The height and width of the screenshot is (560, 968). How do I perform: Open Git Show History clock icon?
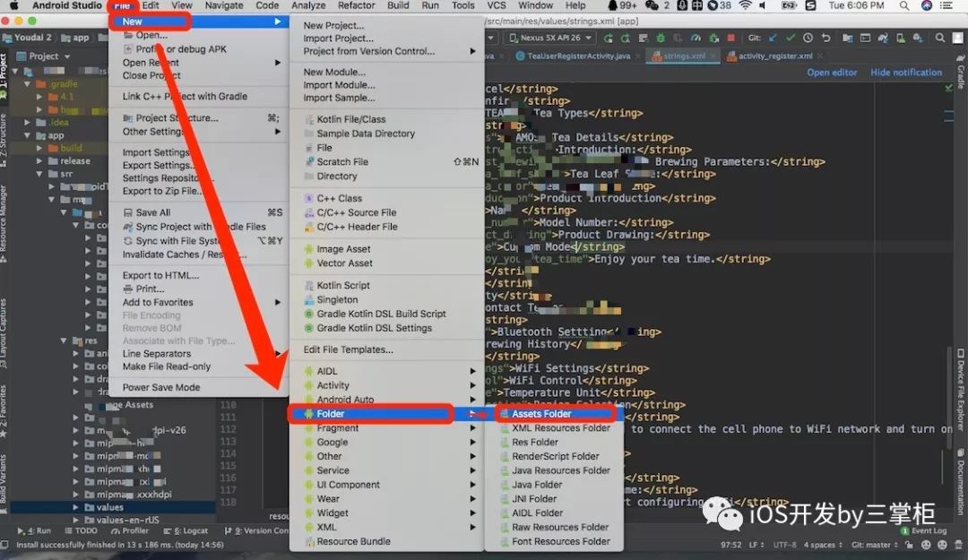tap(808, 38)
